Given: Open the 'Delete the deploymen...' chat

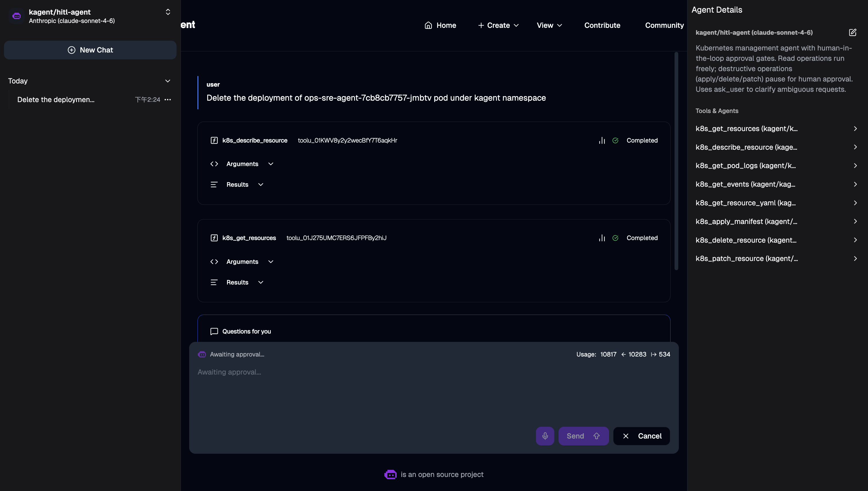Looking at the screenshot, I should 56,100.
